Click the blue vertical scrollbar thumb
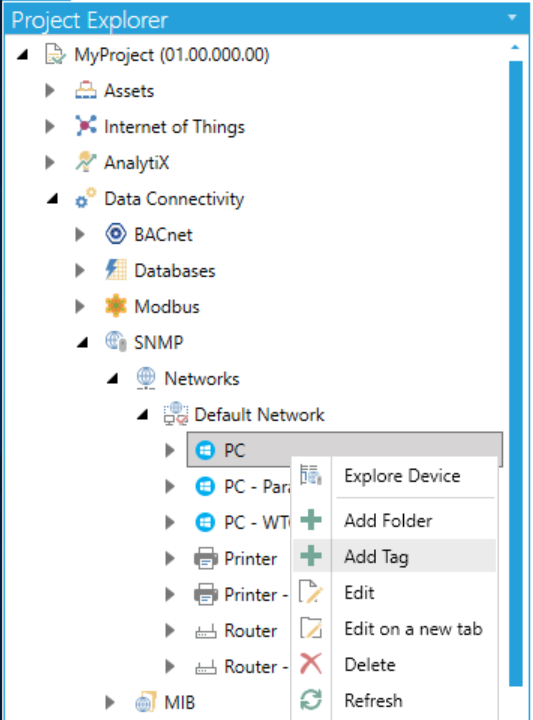This screenshot has height=720, width=533. pos(516,374)
